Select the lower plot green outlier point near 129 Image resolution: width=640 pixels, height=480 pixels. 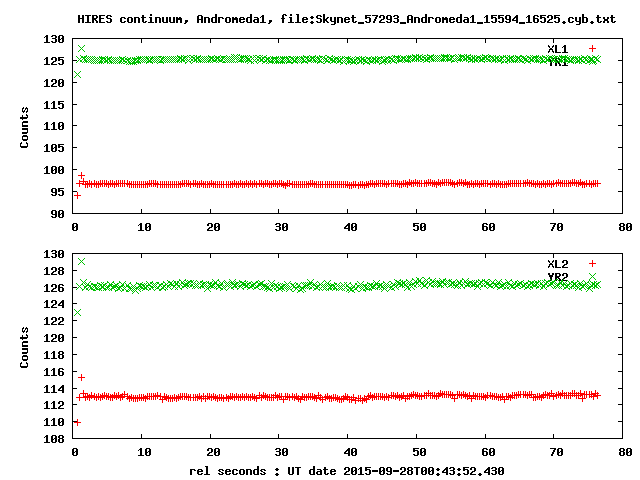pyautogui.click(x=81, y=262)
